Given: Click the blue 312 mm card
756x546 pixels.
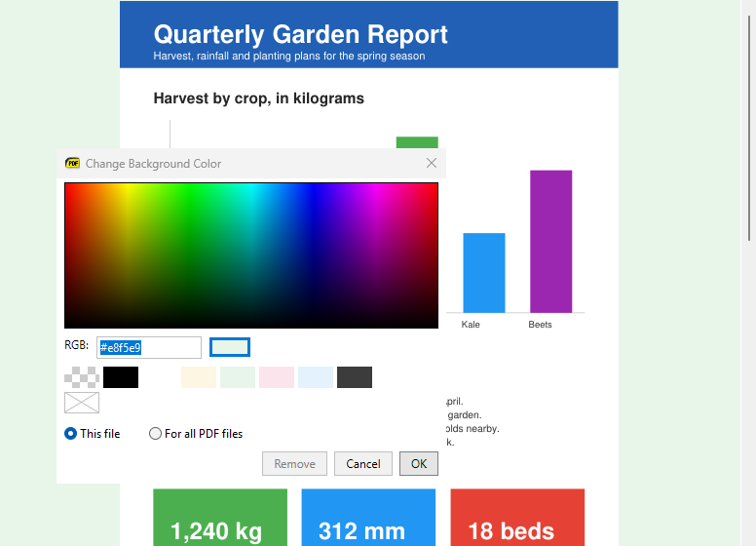Looking at the screenshot, I should (x=369, y=518).
